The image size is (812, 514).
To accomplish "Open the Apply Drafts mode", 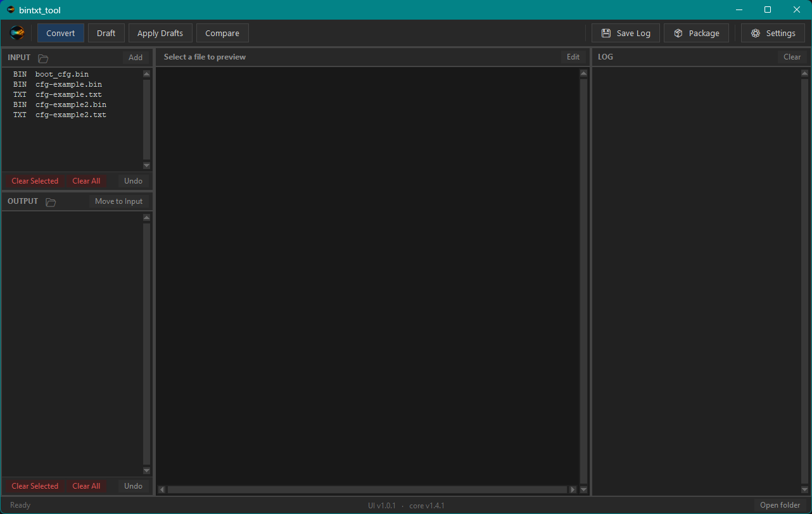I will (160, 33).
